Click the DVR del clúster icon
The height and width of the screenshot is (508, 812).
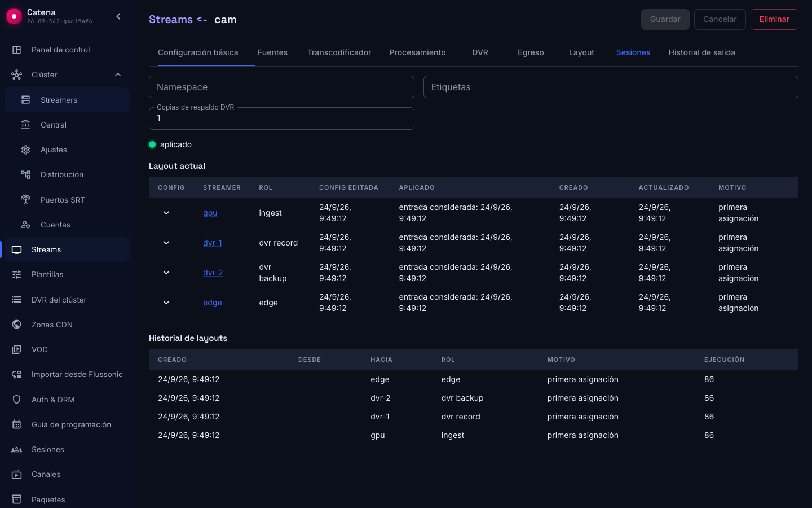17,300
